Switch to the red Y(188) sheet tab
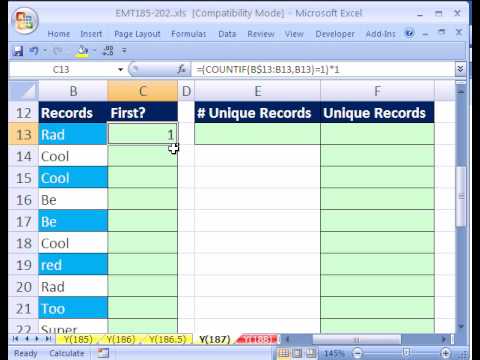The image size is (480, 360). [x=257, y=339]
